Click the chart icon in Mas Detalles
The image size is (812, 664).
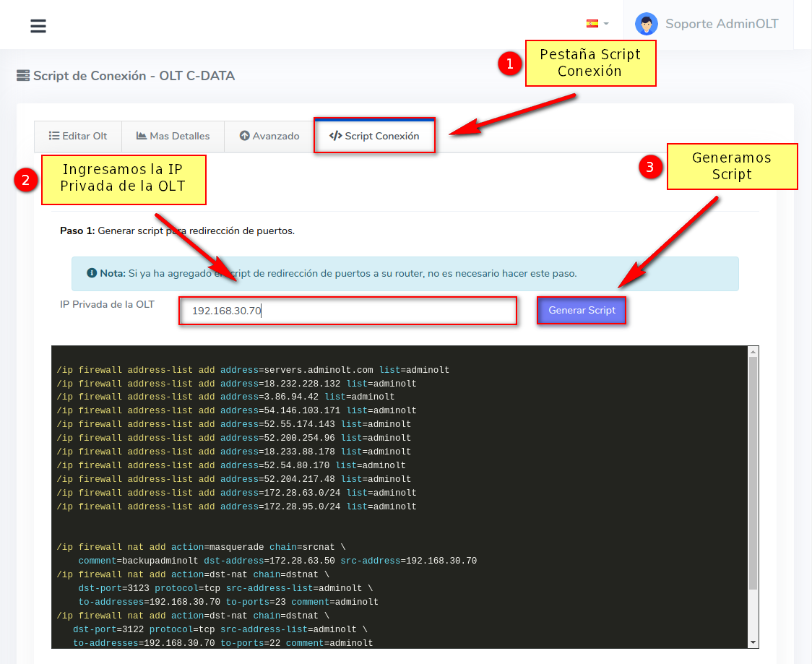point(142,136)
